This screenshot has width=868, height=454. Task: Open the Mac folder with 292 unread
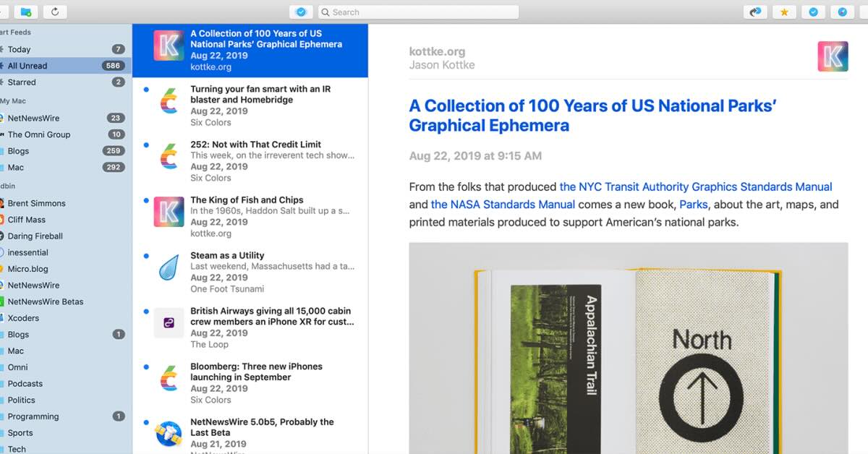[66, 167]
